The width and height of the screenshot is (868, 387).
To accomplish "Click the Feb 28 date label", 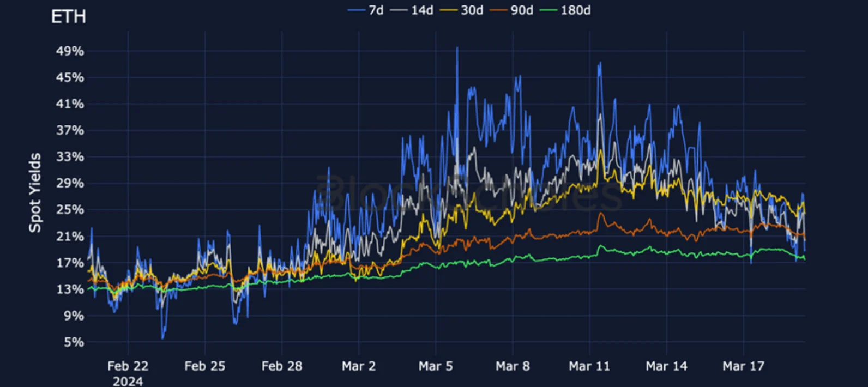I will point(281,366).
